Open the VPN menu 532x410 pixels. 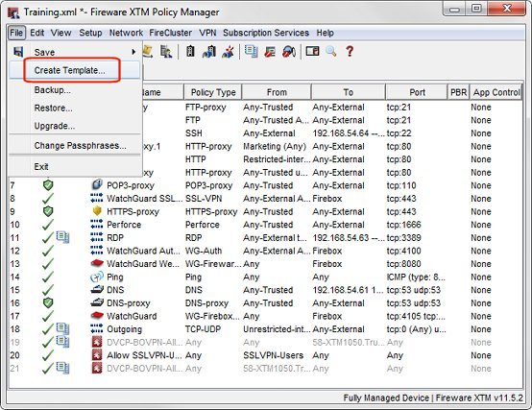pyautogui.click(x=207, y=33)
